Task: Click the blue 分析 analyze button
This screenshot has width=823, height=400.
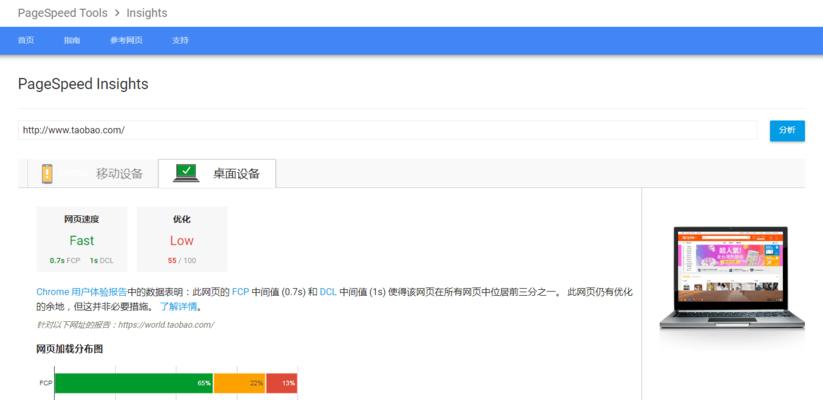Action: click(787, 130)
